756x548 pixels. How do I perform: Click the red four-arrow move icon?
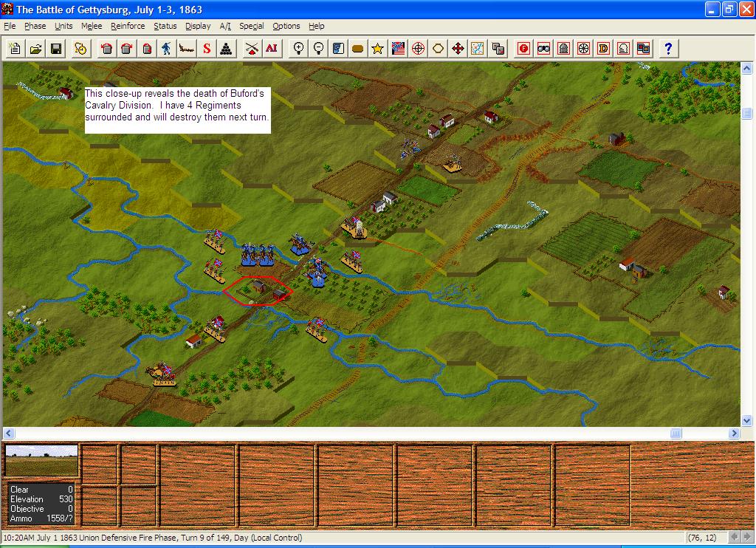coord(458,48)
